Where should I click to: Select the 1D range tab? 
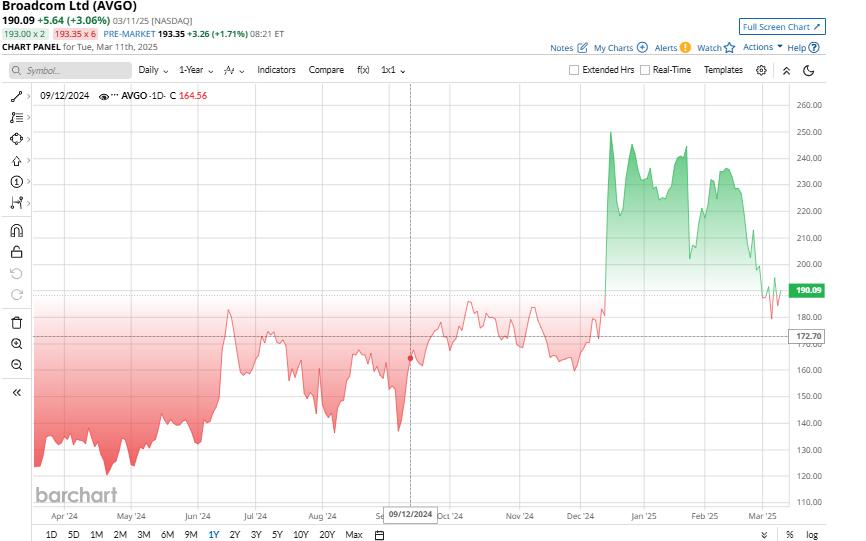tap(51, 534)
